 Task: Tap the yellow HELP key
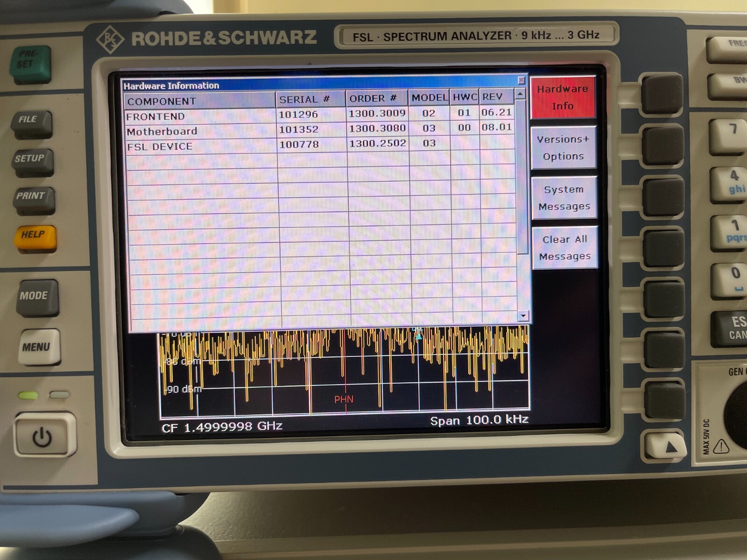click(x=35, y=238)
